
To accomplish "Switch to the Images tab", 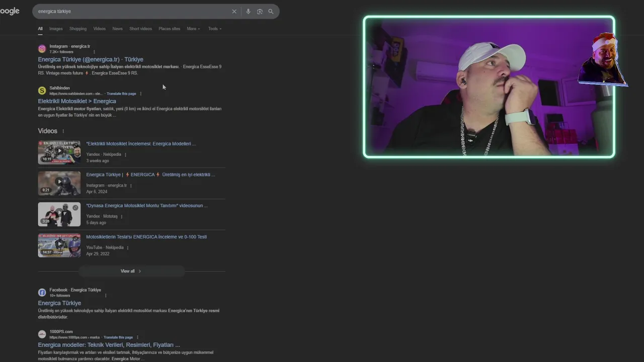I will (x=56, y=29).
